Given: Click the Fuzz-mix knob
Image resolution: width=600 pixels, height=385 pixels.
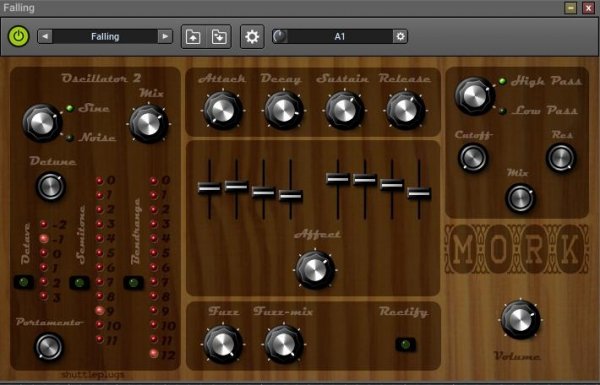Looking at the screenshot, I should 284,344.
